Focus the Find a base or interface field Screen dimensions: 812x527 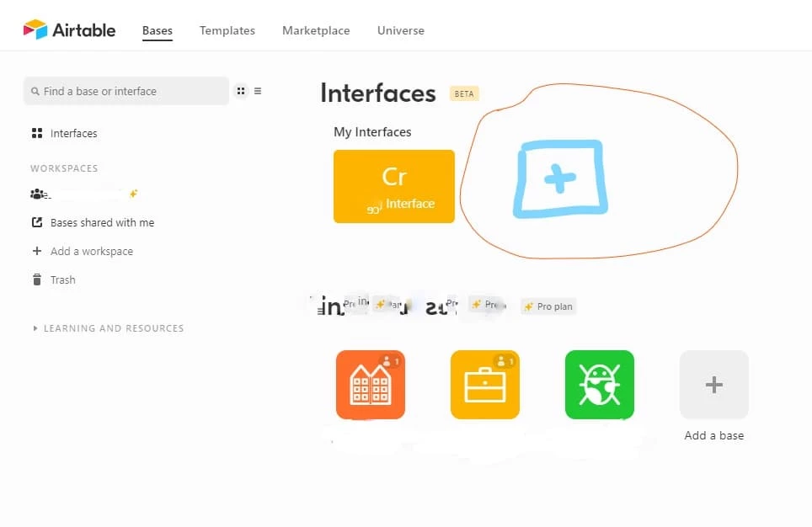126,91
